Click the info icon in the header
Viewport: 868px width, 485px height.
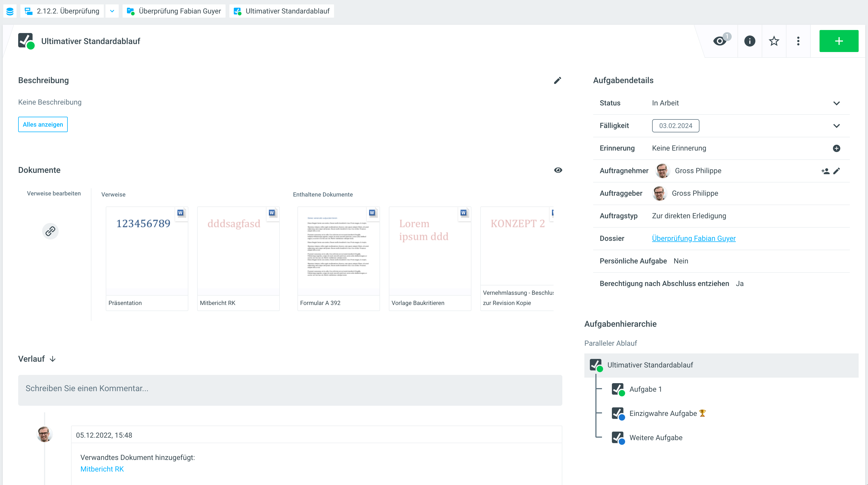click(749, 41)
